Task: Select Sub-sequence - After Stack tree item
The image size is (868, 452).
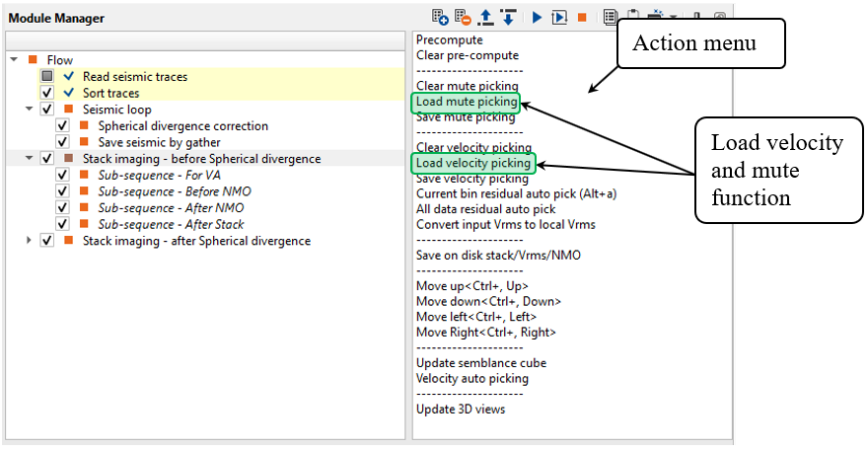Action: (171, 224)
